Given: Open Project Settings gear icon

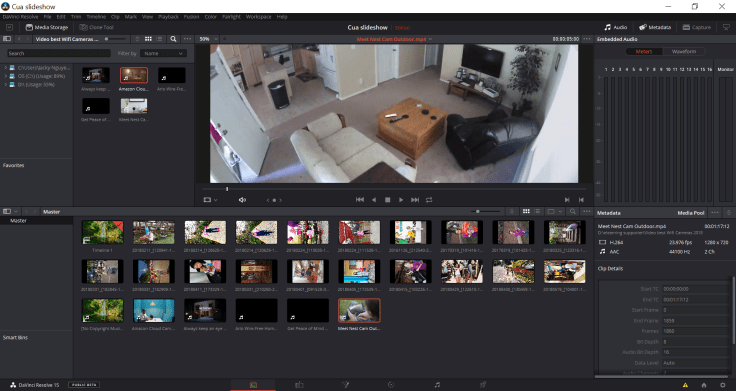Looking at the screenshot, I should click(x=722, y=385).
